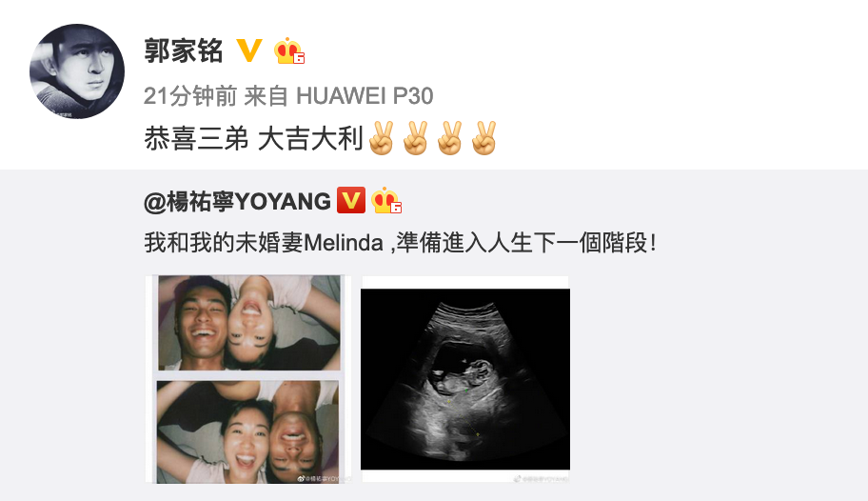Click the orange V verification badge beside 郭家铭
Viewport: 868px width, 501px height.
coord(249,50)
